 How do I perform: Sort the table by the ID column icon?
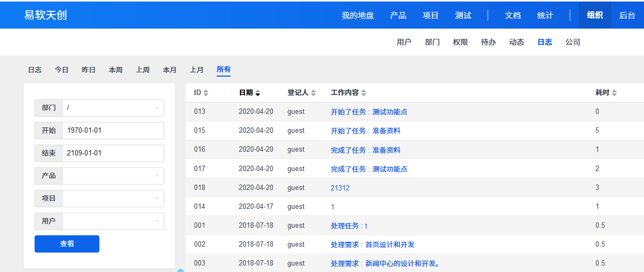(205, 93)
